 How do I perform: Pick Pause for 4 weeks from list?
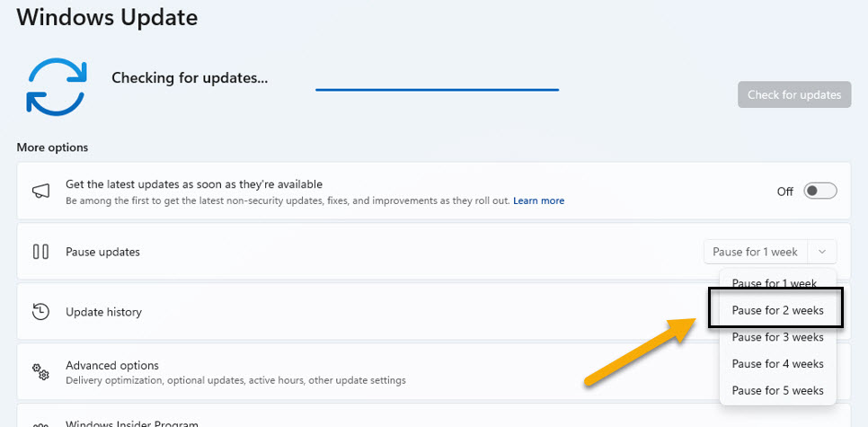pyautogui.click(x=777, y=364)
